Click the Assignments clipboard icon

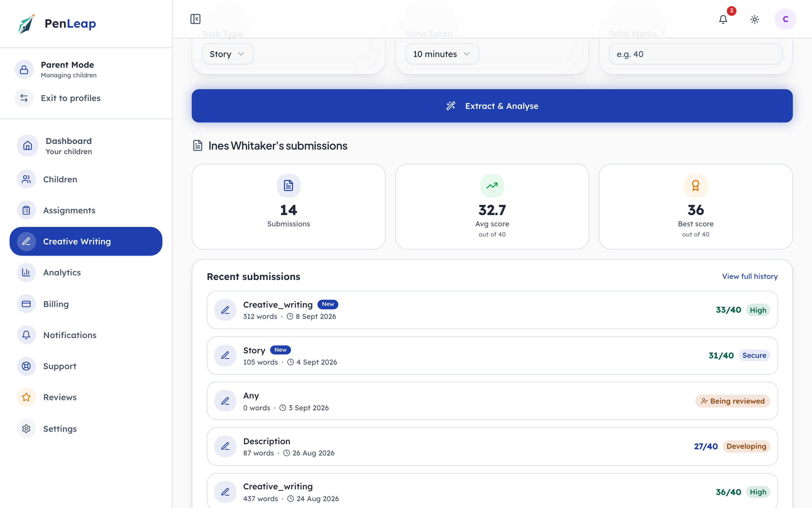coord(27,210)
